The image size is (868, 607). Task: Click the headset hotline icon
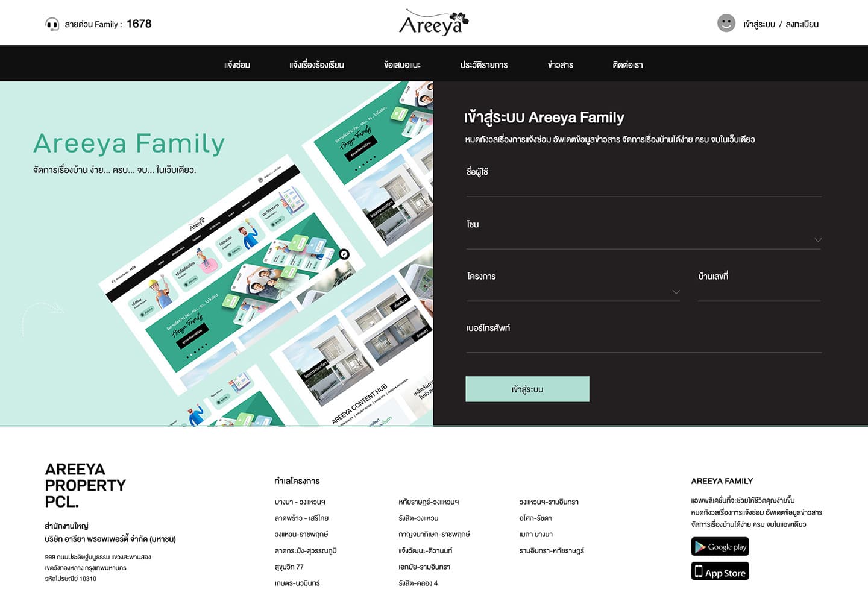coord(52,24)
